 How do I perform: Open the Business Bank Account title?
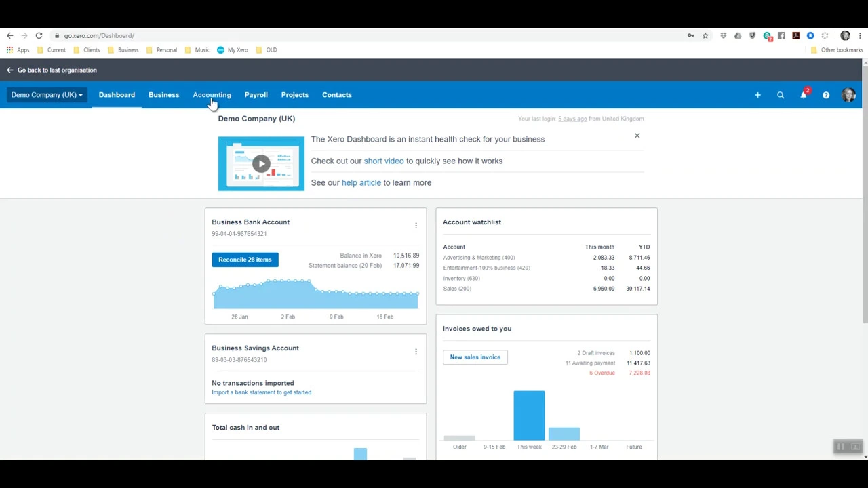click(x=250, y=222)
